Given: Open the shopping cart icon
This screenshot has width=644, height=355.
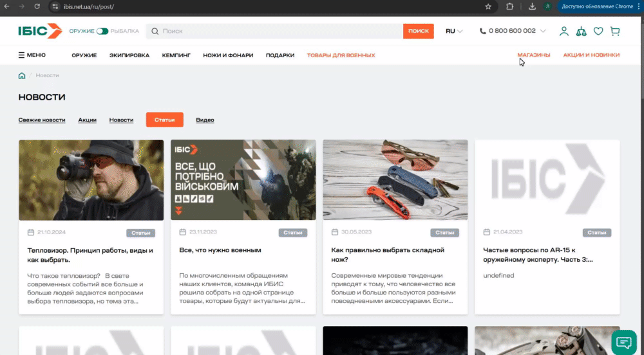Looking at the screenshot, I should 614,31.
